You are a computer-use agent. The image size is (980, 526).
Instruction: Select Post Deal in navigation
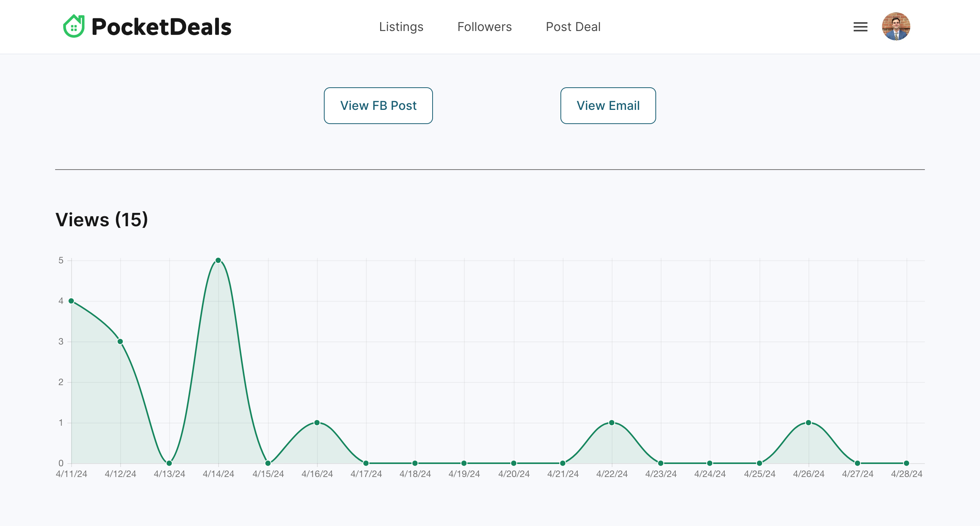pyautogui.click(x=573, y=27)
